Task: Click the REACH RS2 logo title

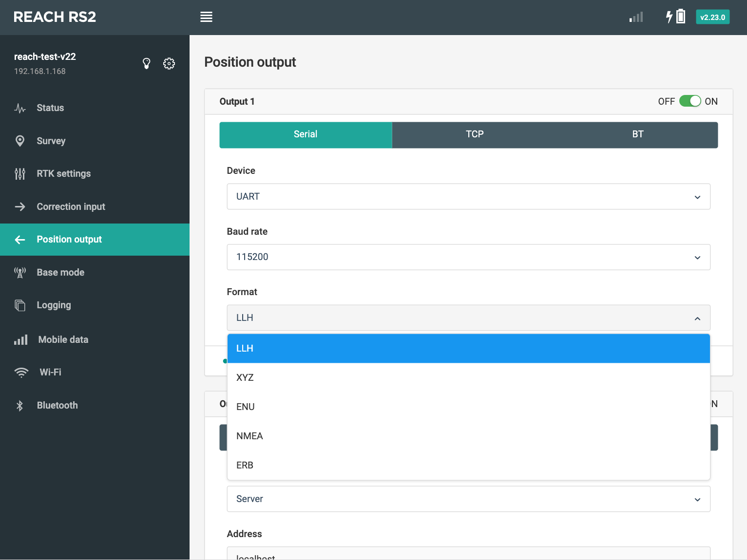Action: (55, 17)
